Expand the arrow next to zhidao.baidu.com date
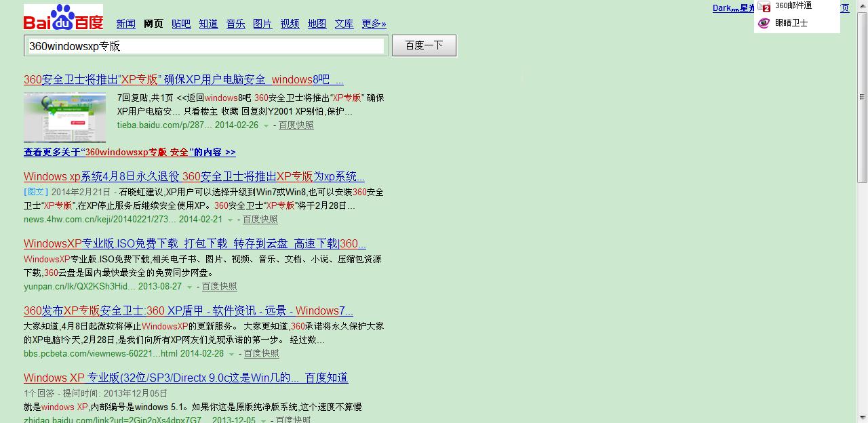The image size is (868, 423). point(263,421)
